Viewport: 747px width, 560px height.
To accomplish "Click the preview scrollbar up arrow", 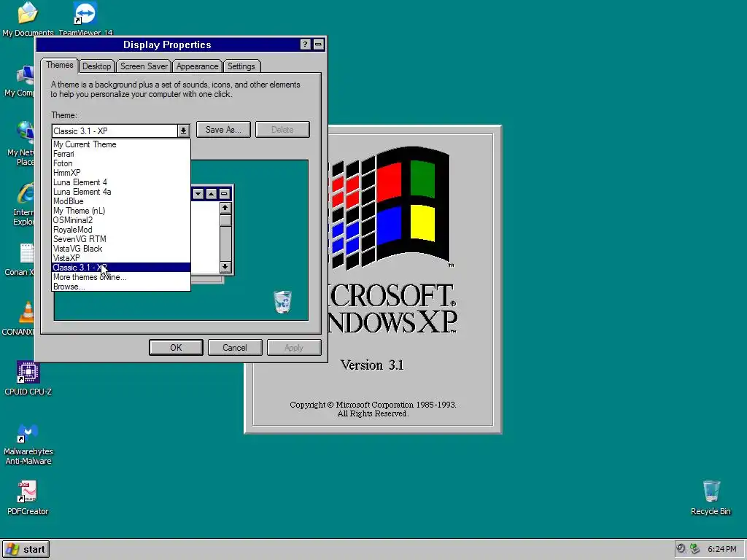I will [225, 208].
